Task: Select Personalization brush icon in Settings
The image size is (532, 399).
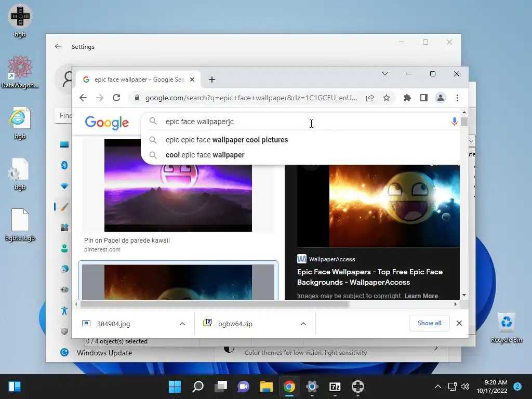Action: pyautogui.click(x=64, y=207)
